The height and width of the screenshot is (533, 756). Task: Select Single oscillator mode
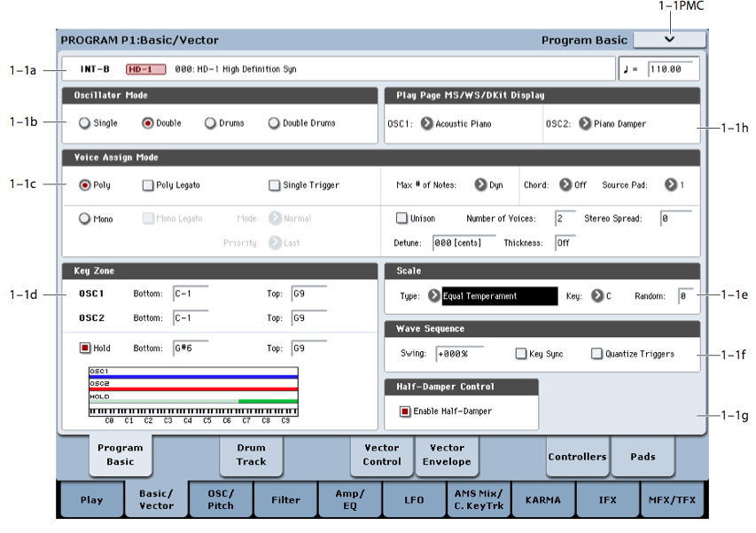point(84,123)
